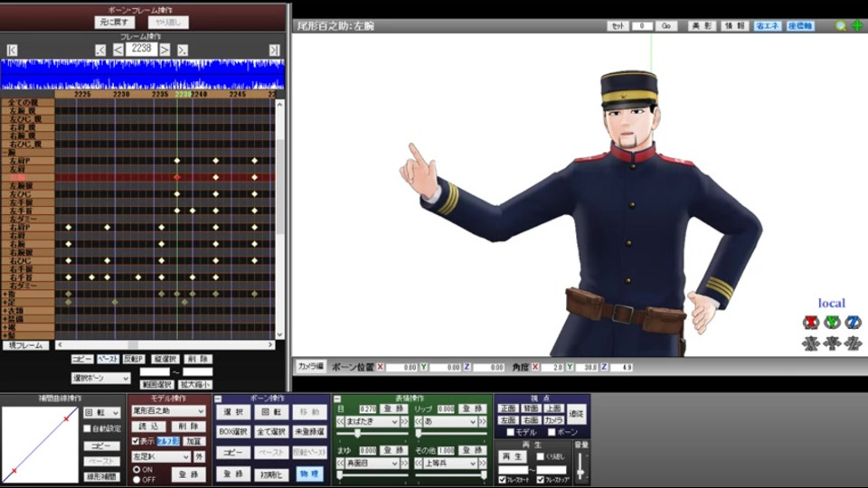Screen dimensions: 868x488
Task: Click the X-axis move handle icon
Action: tap(810, 343)
